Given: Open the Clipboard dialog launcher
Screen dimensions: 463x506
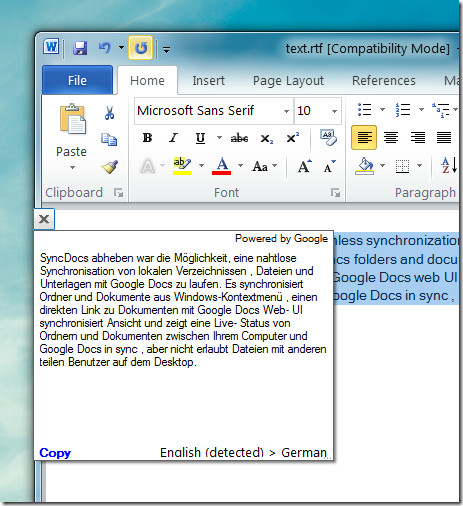Looking at the screenshot, I should [x=118, y=192].
